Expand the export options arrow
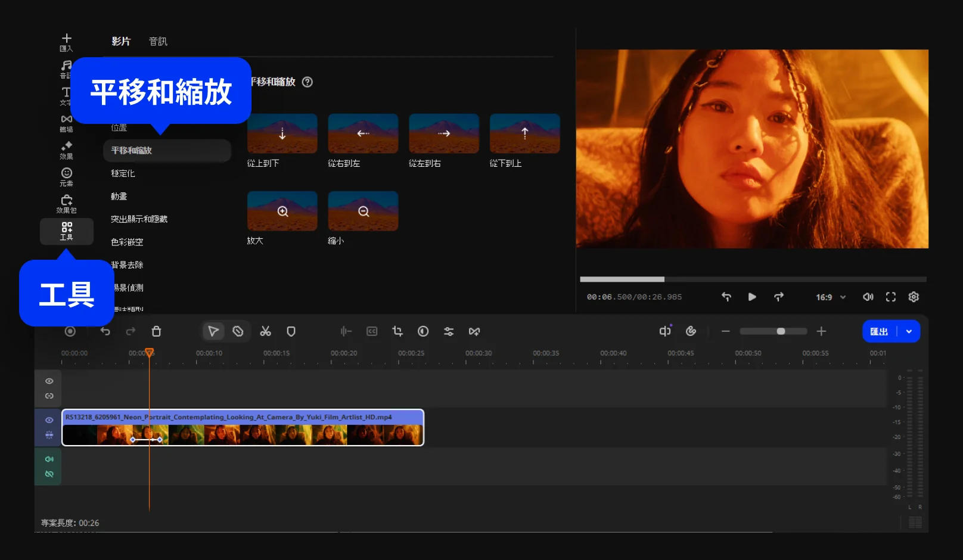Image resolution: width=963 pixels, height=560 pixels. click(909, 331)
